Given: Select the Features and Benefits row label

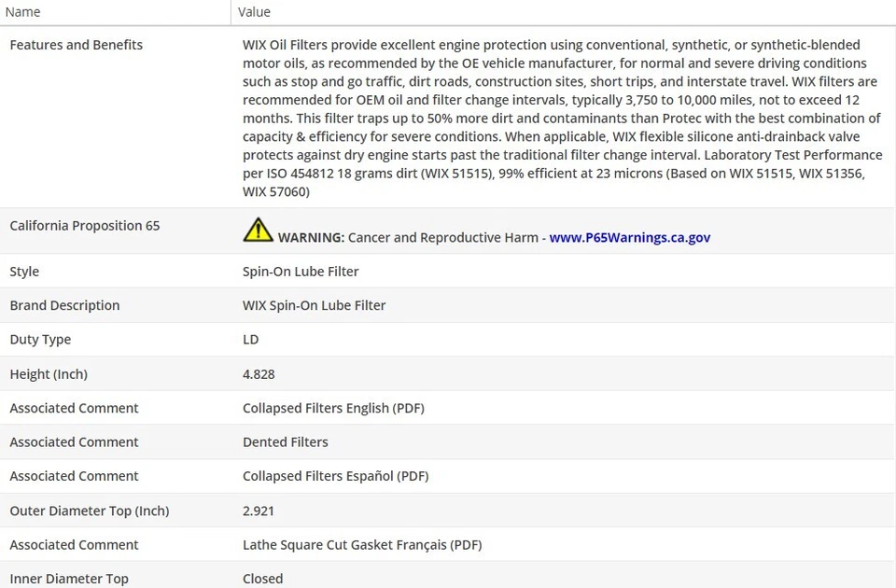Looking at the screenshot, I should click(x=76, y=45).
